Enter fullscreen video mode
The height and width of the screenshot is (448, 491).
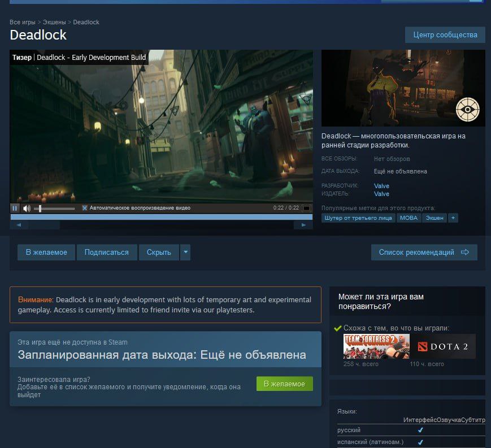[x=307, y=208]
